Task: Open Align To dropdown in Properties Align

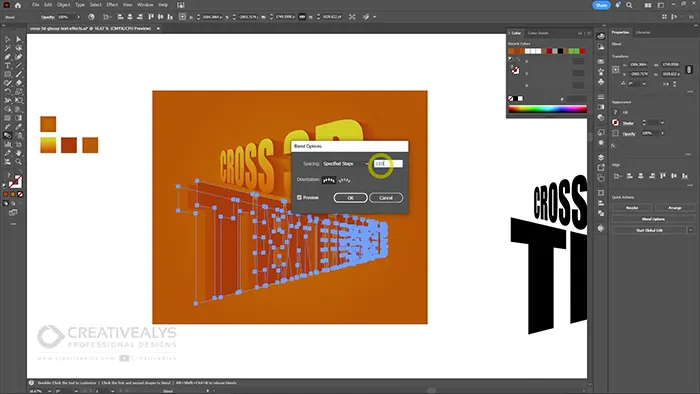Action: click(x=617, y=176)
